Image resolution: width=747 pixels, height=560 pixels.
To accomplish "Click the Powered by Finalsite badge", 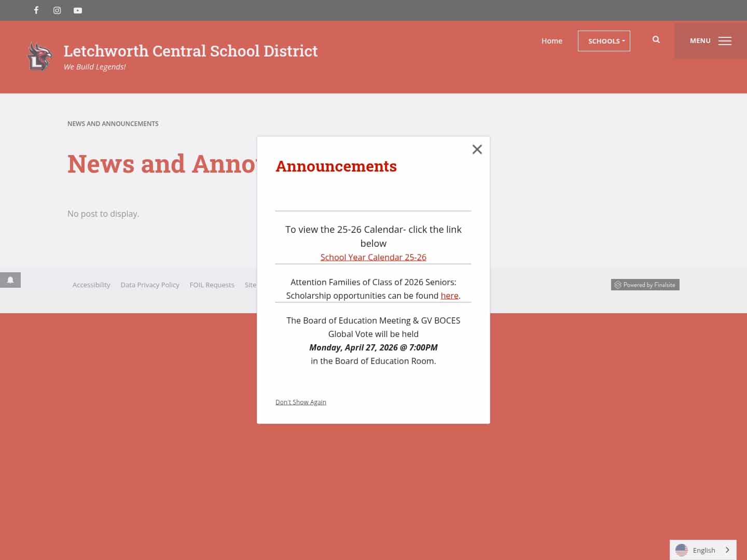I will click(645, 285).
